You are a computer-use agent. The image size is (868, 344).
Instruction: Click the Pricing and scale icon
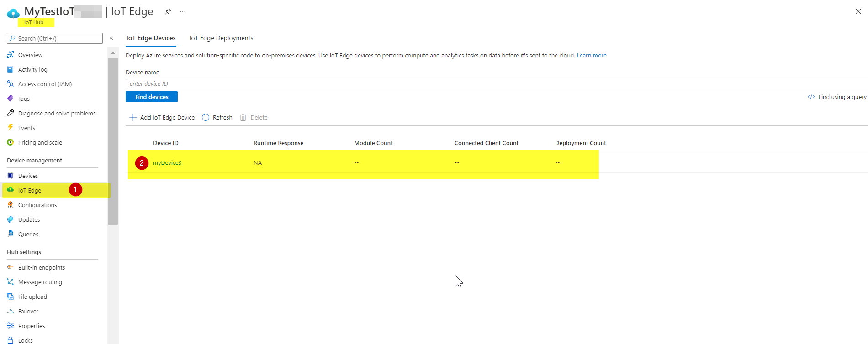pos(11,142)
